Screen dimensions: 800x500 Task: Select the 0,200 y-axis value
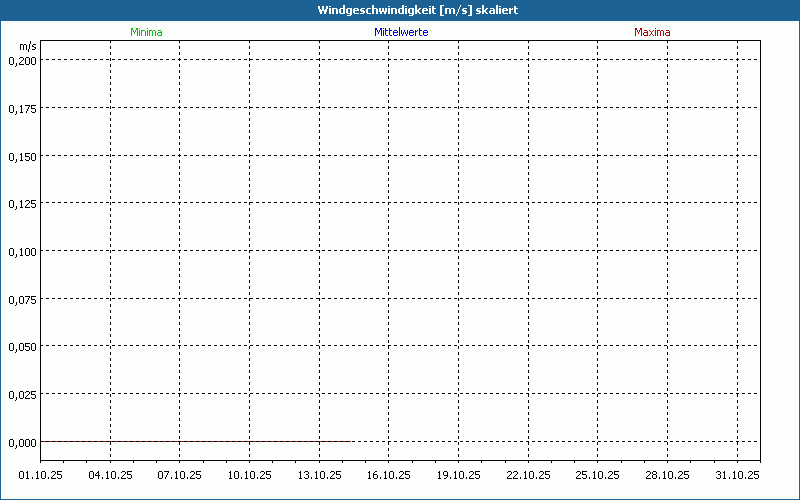tap(22, 60)
